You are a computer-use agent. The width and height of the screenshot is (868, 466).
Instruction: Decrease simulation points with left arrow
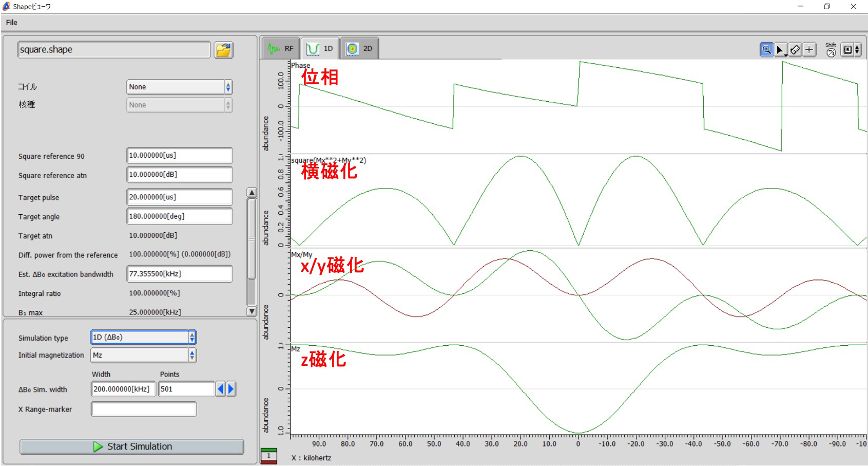(x=220, y=389)
